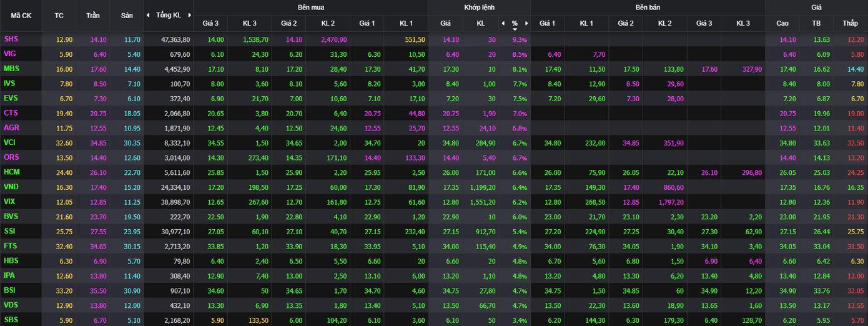Click the Khớp lệnh header group
Screen dimensions: 868x326
(479, 7)
